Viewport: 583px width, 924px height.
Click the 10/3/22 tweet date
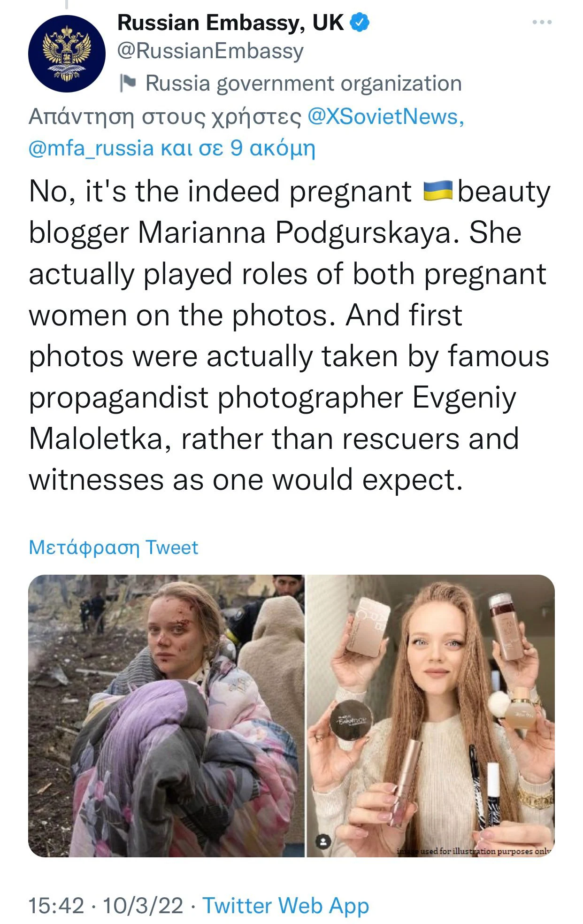click(142, 906)
